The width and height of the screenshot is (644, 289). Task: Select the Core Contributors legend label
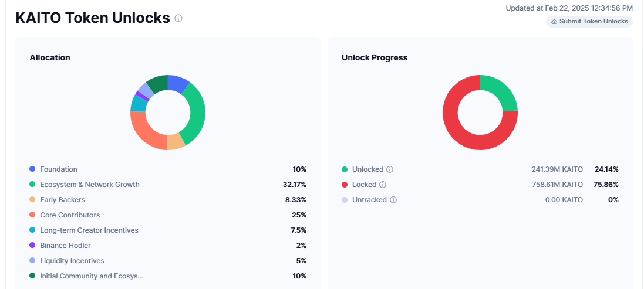coord(70,215)
